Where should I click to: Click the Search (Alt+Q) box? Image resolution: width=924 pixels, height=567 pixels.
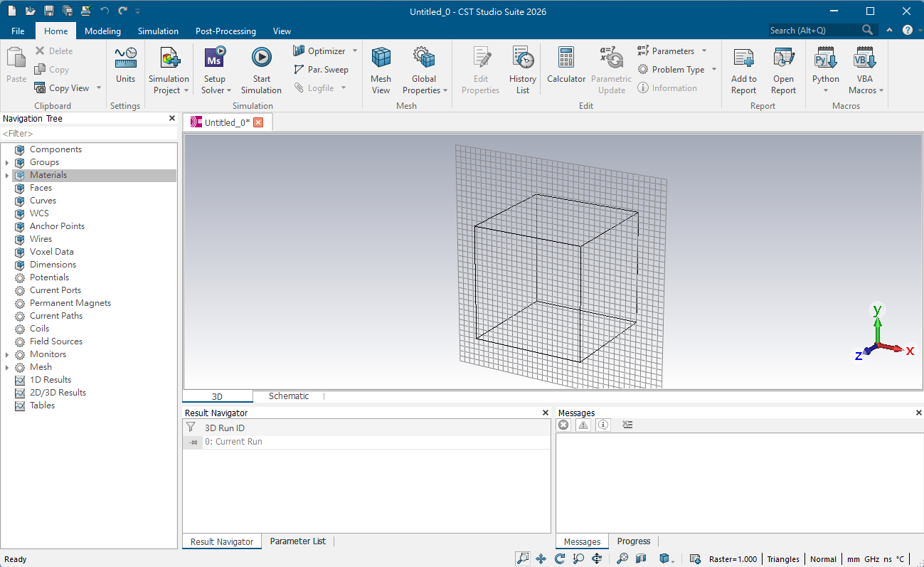(815, 31)
